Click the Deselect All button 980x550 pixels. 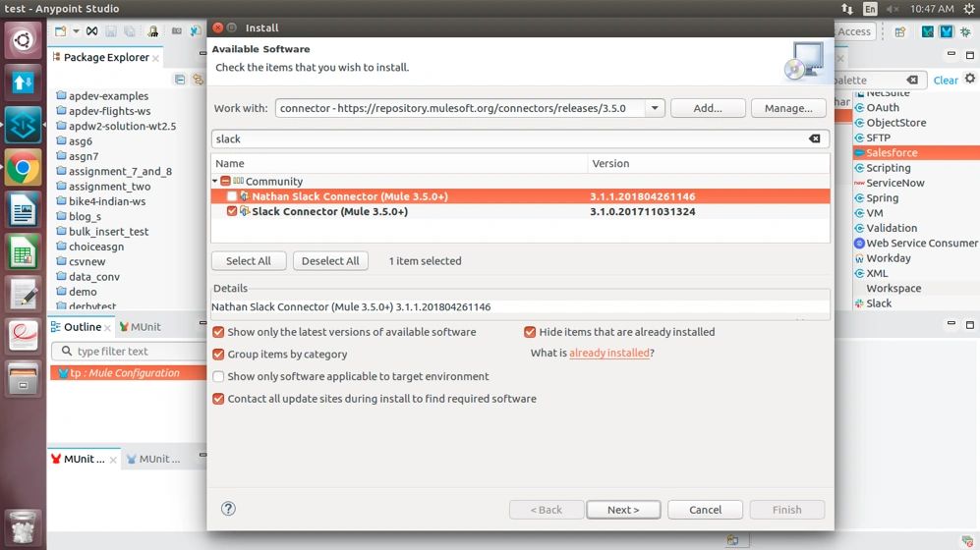click(x=330, y=261)
